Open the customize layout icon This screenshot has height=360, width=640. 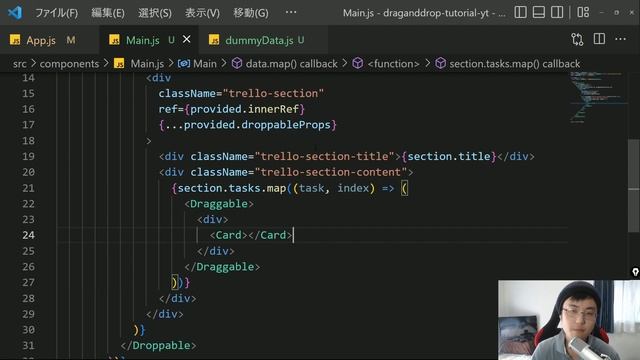click(x=583, y=12)
